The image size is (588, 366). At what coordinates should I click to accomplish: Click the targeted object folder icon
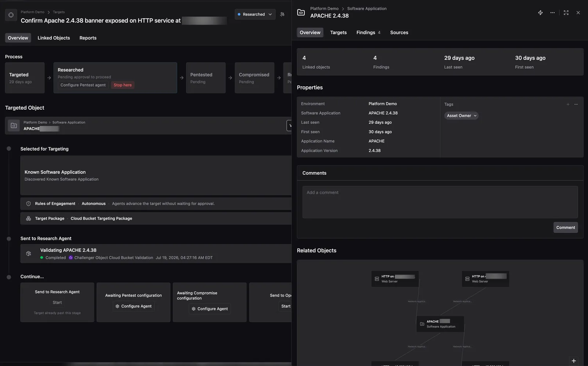pos(14,126)
